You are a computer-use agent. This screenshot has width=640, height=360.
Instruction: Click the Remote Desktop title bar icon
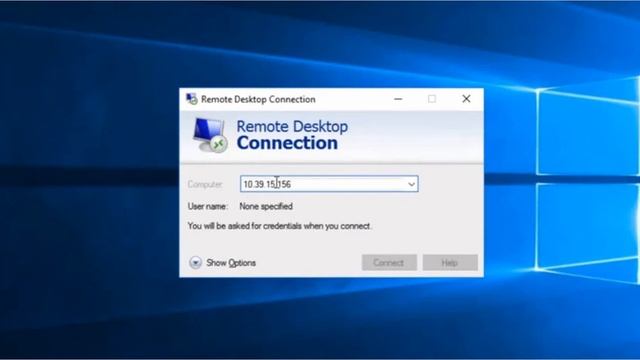[x=191, y=99]
